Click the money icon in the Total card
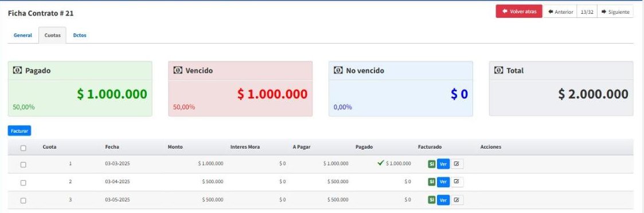Image resolution: width=644 pixels, height=213 pixels. pyautogui.click(x=498, y=70)
